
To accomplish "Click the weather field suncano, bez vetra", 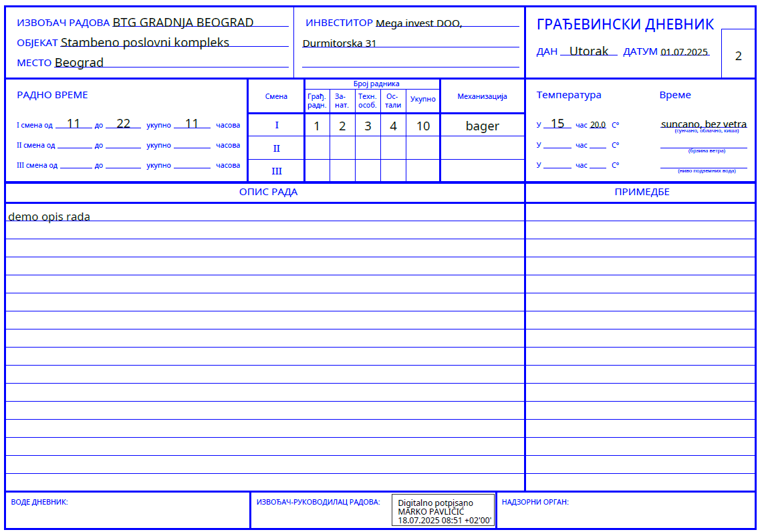I will tap(703, 124).
